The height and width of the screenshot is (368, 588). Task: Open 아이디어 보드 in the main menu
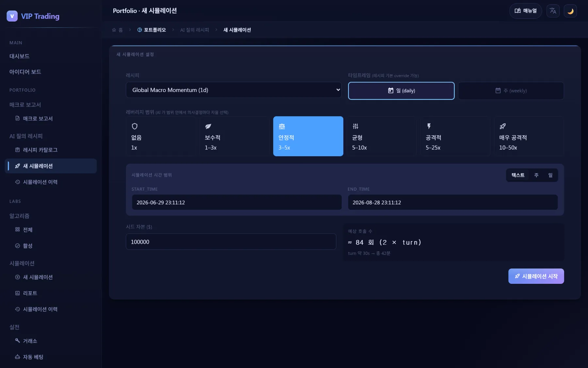(x=51, y=72)
